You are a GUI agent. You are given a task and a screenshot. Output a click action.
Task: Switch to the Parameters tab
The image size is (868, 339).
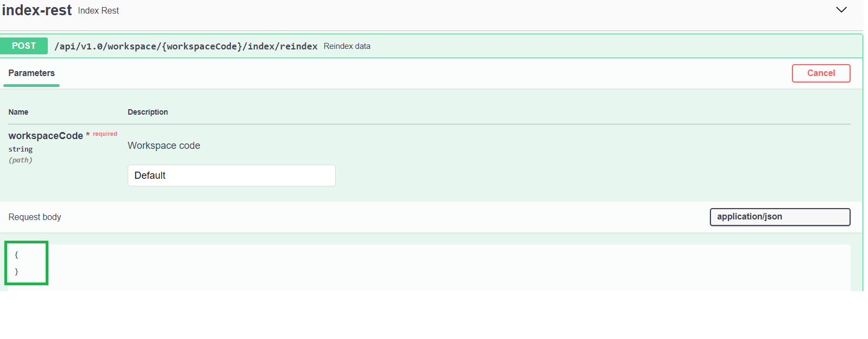pyautogui.click(x=32, y=73)
